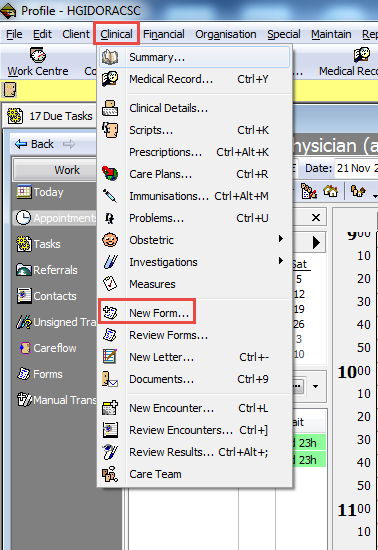Open Manual Transactions in the sidebar

[x=57, y=400]
